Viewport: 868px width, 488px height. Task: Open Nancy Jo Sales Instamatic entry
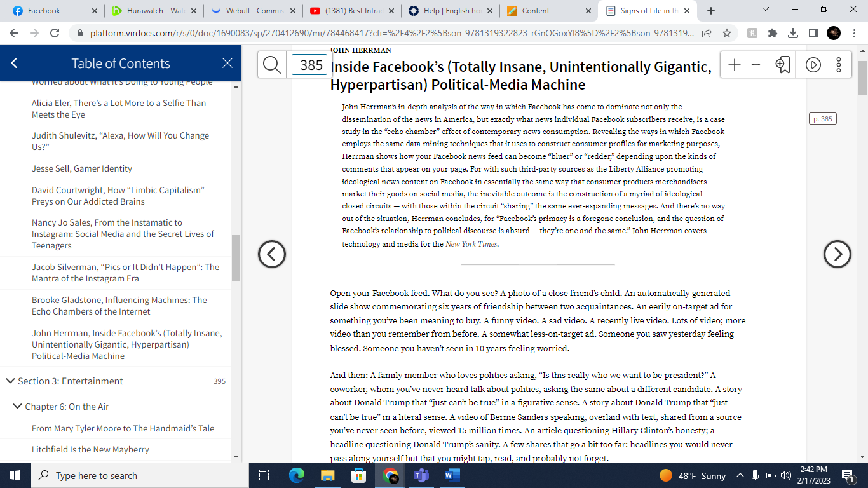[123, 234]
